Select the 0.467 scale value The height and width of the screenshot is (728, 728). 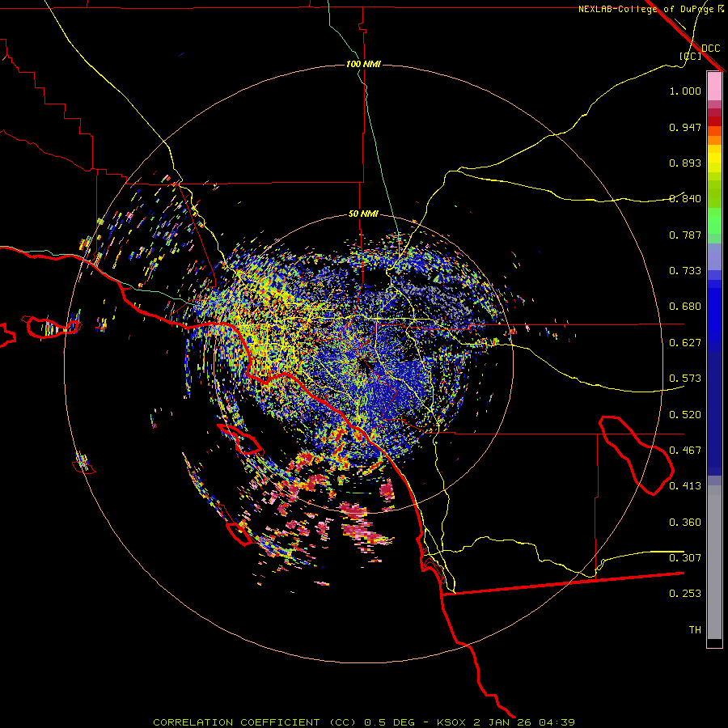pos(685,451)
